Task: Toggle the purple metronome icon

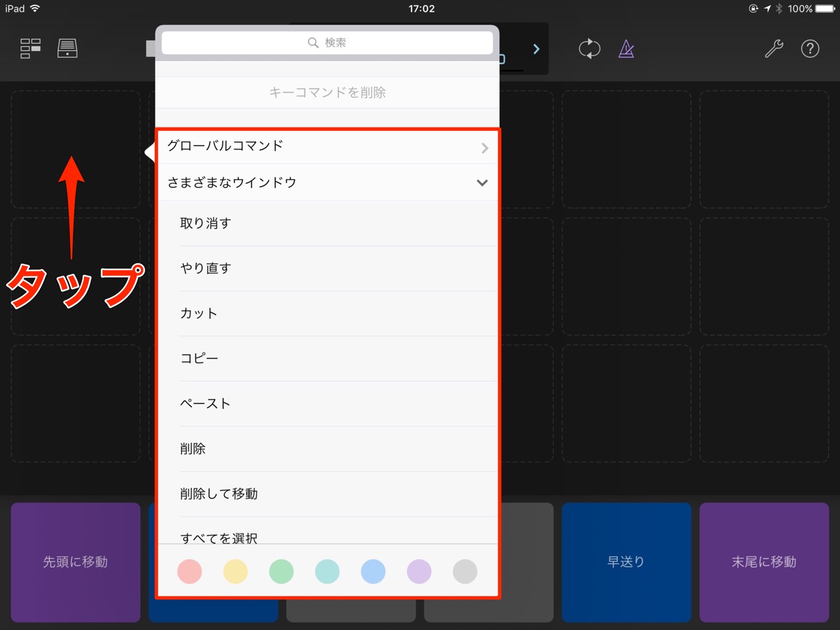Action: point(626,48)
